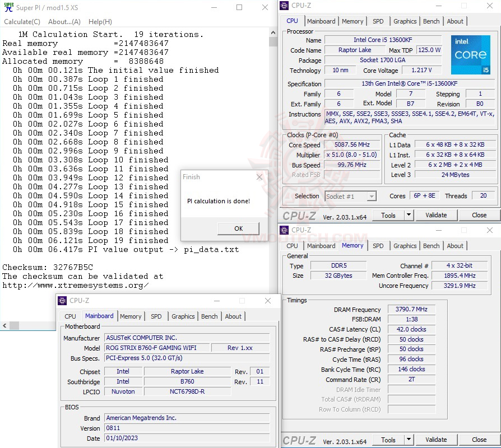Click the Intel Core i5 logo badge
Screen dimensions: 501x448
pos(470,54)
